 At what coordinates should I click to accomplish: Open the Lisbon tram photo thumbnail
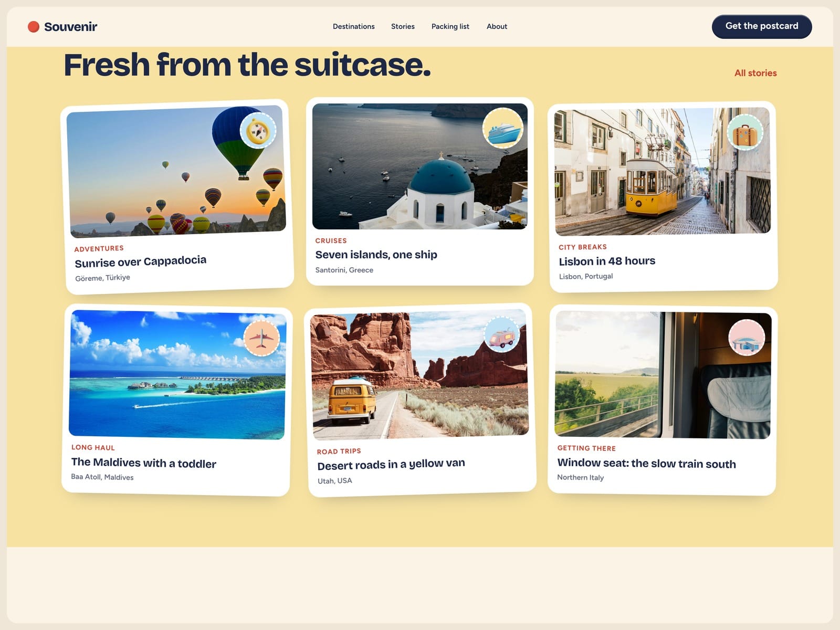[x=663, y=171]
